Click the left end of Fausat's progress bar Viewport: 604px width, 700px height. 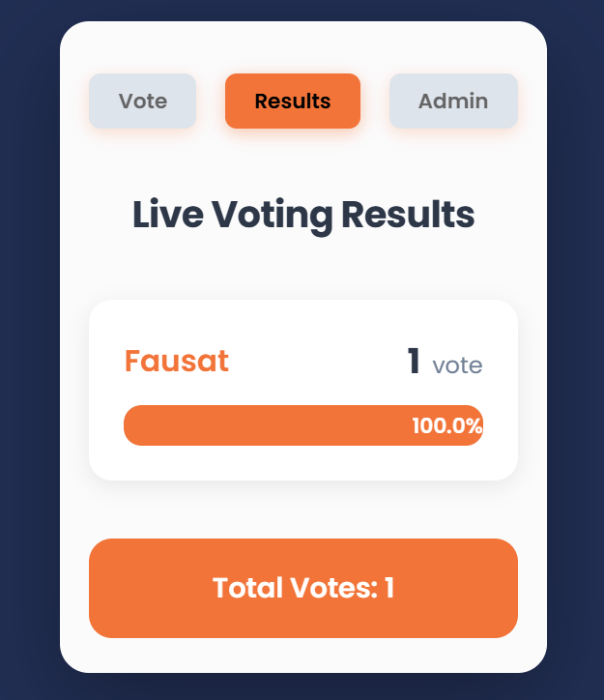click(x=135, y=425)
